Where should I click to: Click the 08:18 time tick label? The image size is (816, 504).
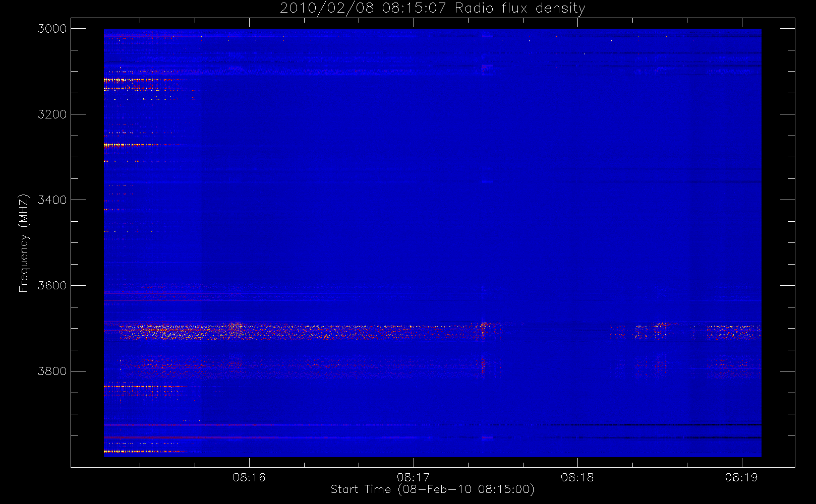577,477
